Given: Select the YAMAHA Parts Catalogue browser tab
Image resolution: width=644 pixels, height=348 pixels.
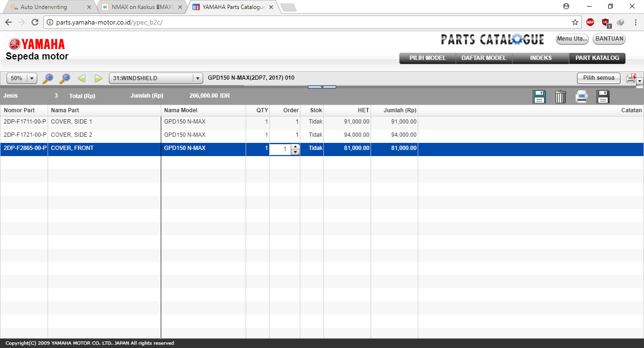Looking at the screenshot, I should coord(233,7).
